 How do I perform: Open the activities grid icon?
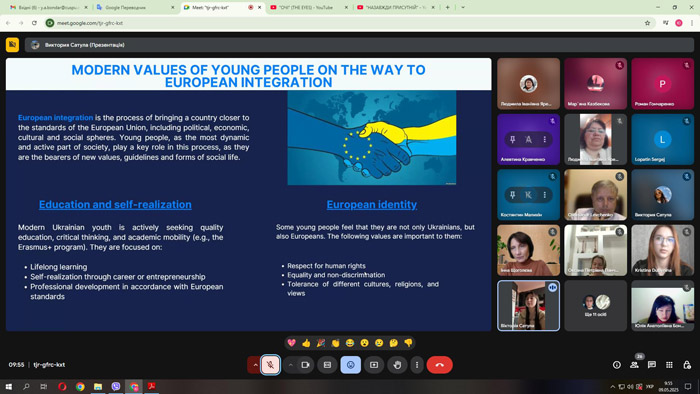point(669,365)
